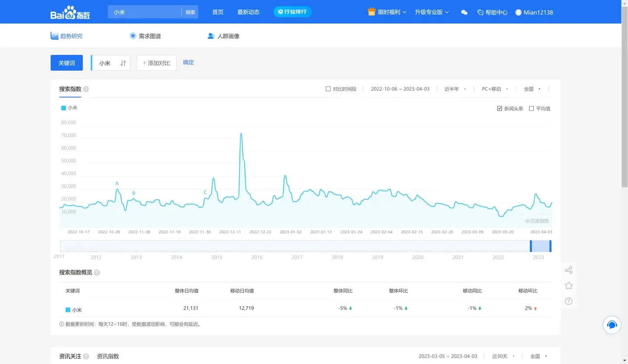The width and height of the screenshot is (628, 364).
Task: Click the 添加对比 button
Action: pyautogui.click(x=157, y=63)
